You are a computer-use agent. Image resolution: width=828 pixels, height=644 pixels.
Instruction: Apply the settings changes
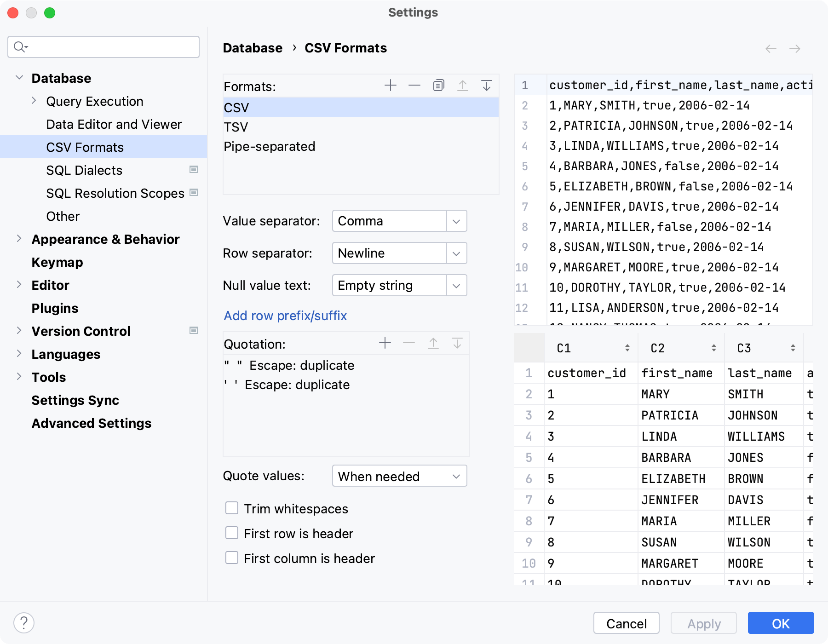click(x=703, y=623)
